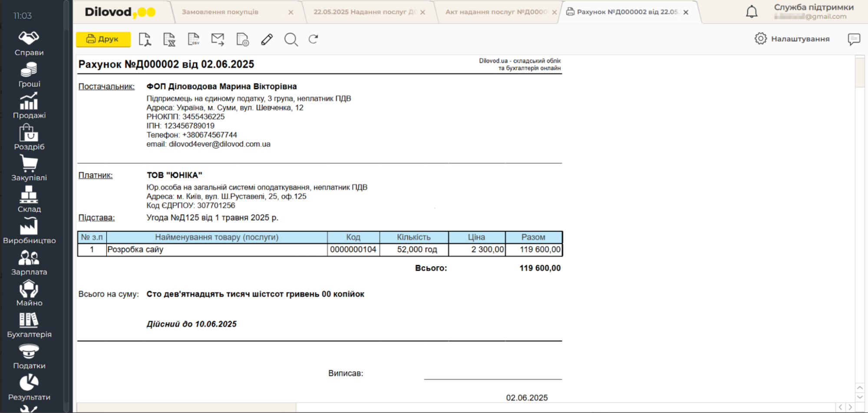Open Служба підтримки account menu
The image size is (868, 413).
(x=813, y=12)
